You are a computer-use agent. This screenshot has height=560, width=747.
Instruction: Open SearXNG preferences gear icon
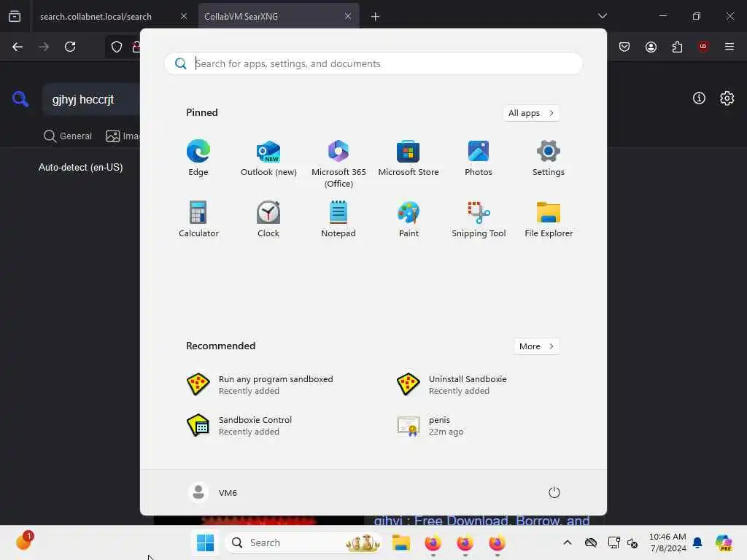tap(727, 98)
